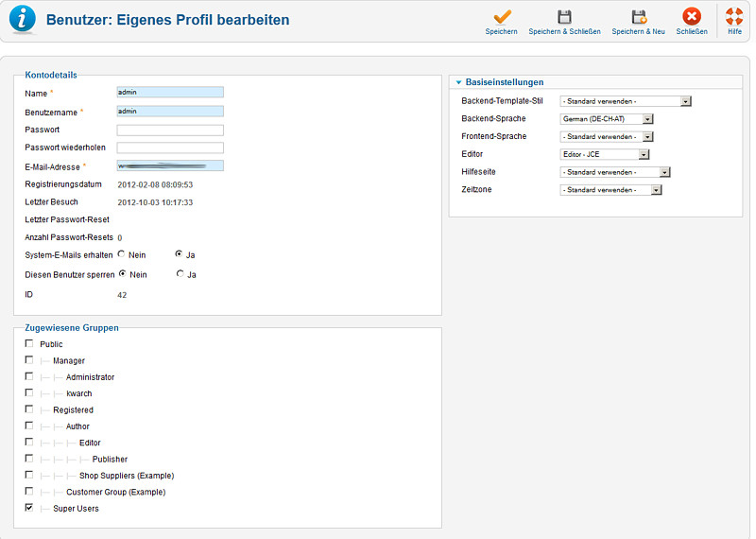This screenshot has height=539, width=756.
Task: Click the red Schließen icon
Action: [x=692, y=16]
